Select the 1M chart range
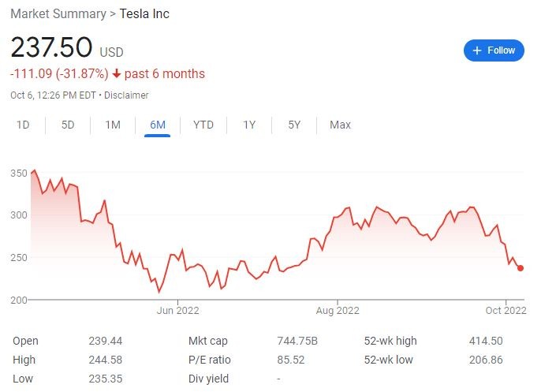The image size is (556, 392). (x=113, y=125)
